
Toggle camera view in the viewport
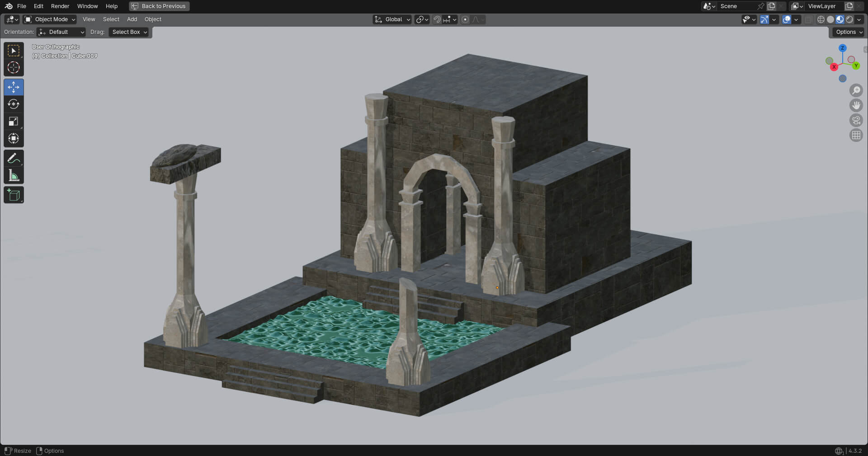point(856,120)
